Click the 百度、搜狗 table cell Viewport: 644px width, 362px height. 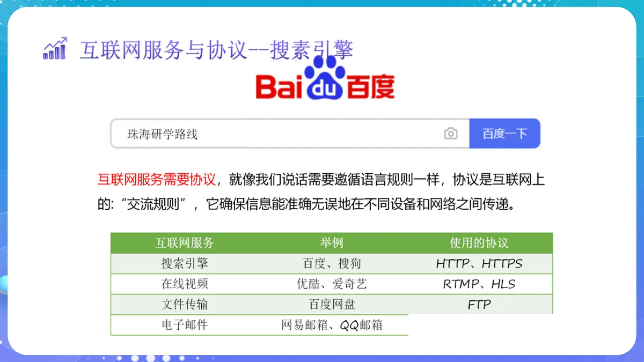click(x=332, y=263)
